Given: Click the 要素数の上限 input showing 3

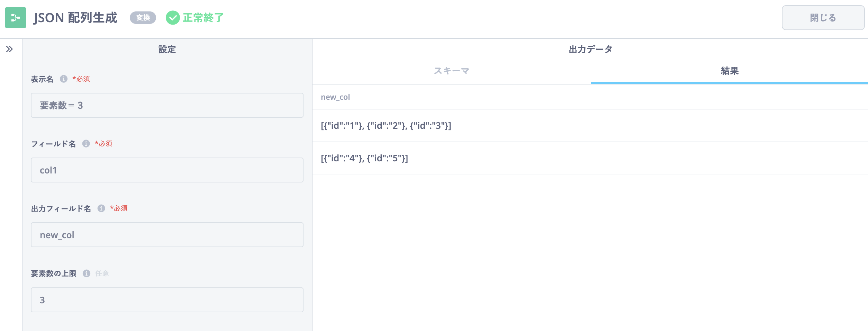Looking at the screenshot, I should point(167,300).
